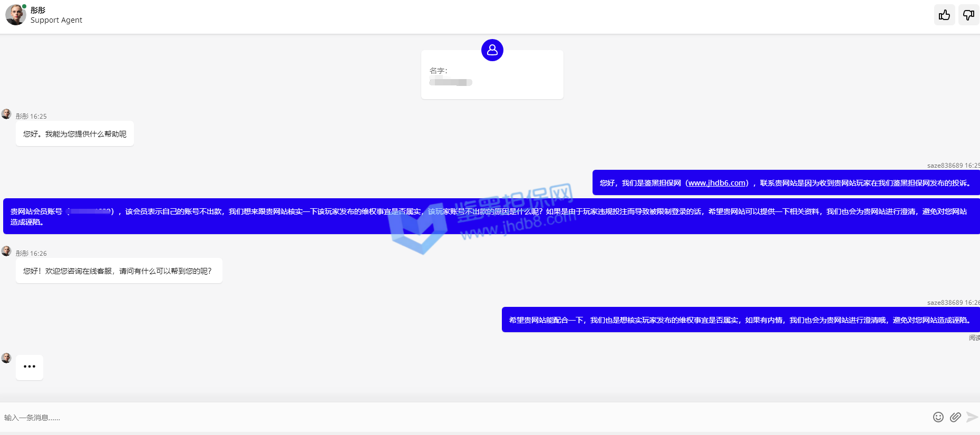Click the blue user profile icon
Screen dimensions: 980x435
click(x=492, y=50)
